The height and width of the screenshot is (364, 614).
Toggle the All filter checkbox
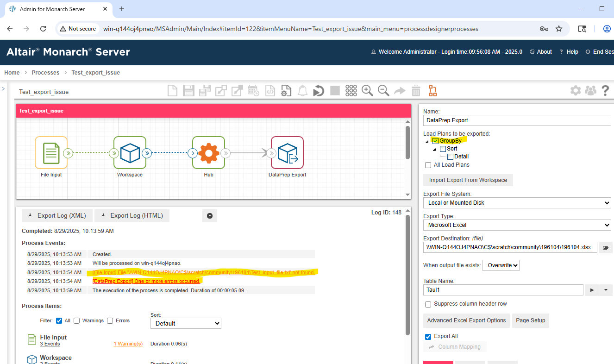point(59,320)
